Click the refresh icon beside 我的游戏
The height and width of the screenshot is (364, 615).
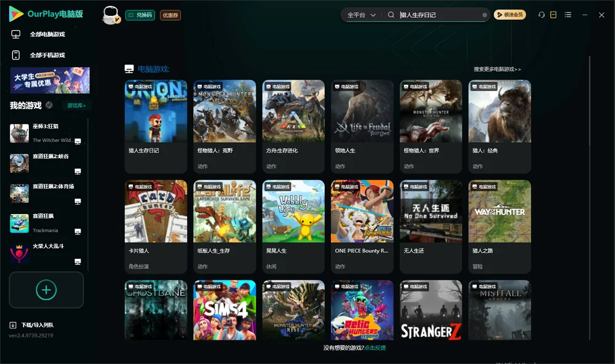(49, 105)
